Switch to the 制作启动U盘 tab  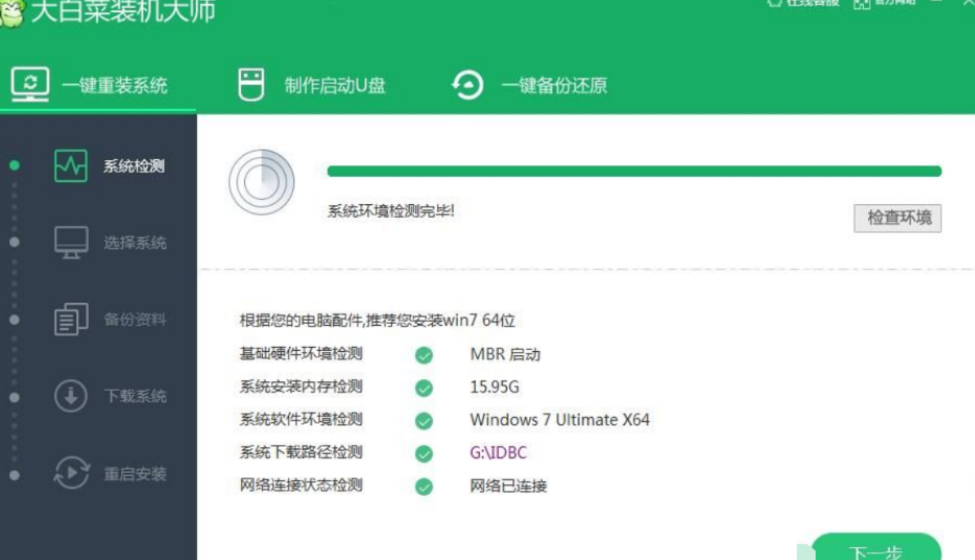pos(334,86)
